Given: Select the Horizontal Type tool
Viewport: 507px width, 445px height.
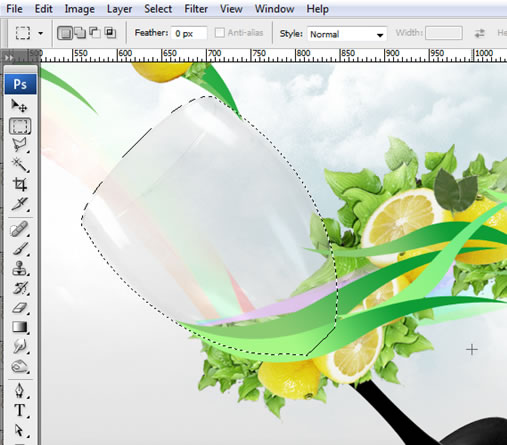Looking at the screenshot, I should pyautogui.click(x=19, y=410).
